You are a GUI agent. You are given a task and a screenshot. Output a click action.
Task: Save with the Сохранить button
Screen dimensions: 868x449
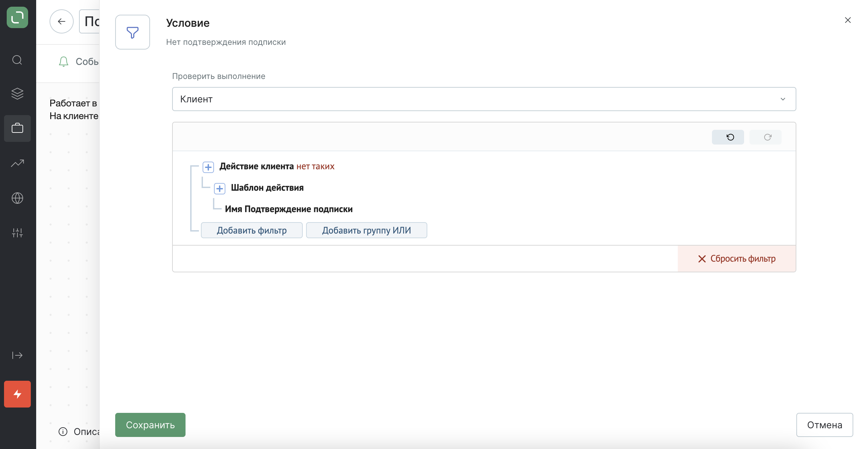pyautogui.click(x=150, y=425)
